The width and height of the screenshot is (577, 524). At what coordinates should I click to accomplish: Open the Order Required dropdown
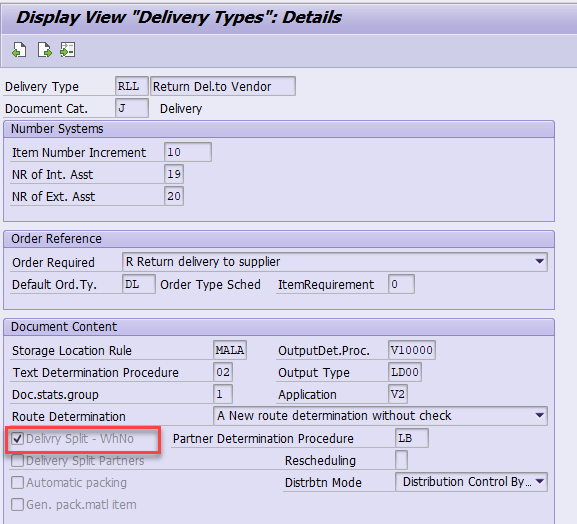coord(539,262)
